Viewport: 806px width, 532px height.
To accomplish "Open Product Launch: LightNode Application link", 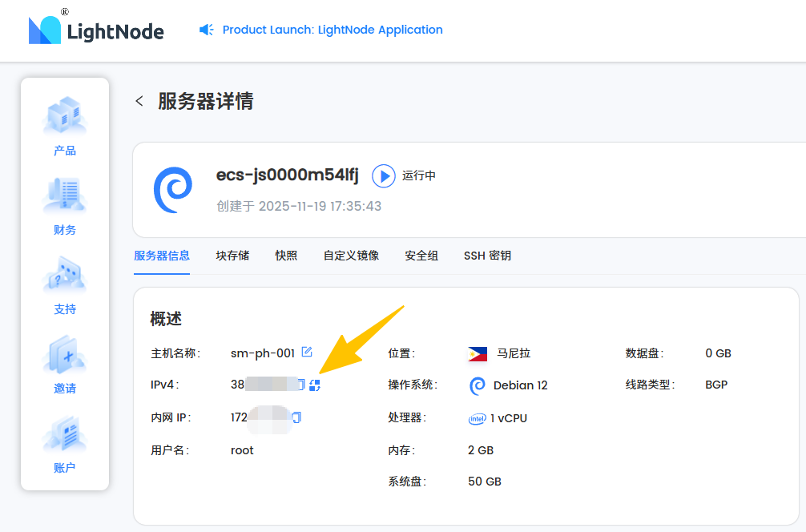I will [332, 30].
